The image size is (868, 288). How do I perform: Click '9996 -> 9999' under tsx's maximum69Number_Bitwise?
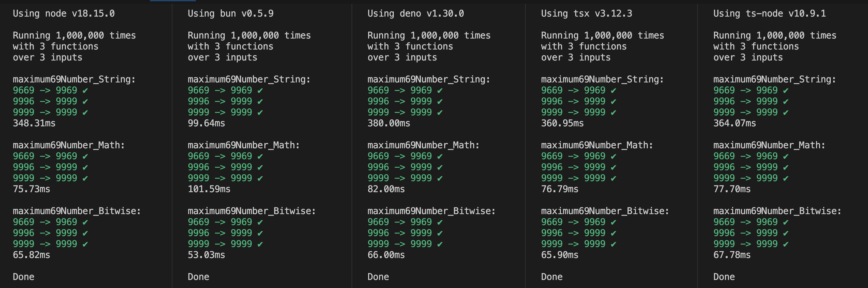tap(573, 233)
